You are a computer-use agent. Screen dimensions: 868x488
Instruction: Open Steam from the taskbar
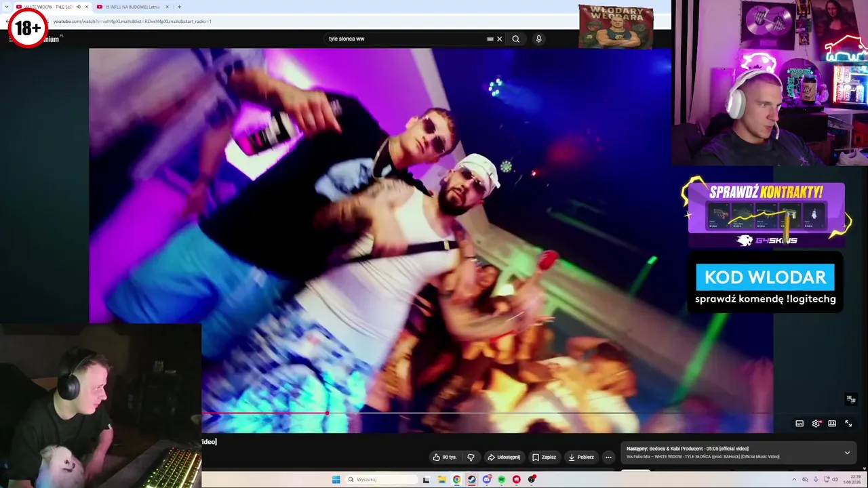tap(471, 479)
